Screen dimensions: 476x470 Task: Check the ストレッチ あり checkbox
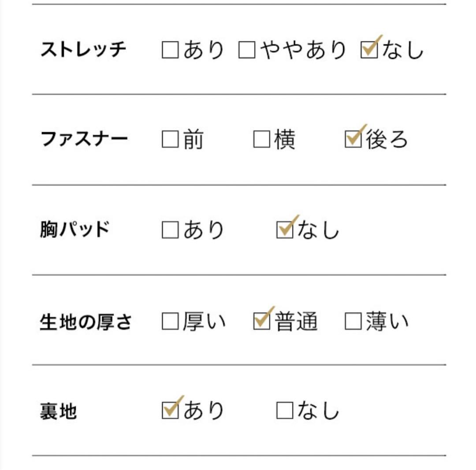(170, 50)
